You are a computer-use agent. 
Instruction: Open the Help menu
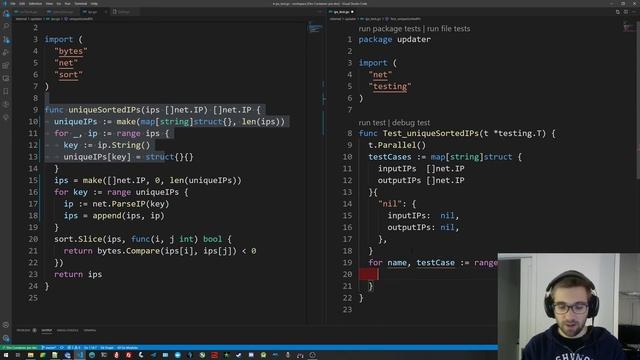[94, 4]
